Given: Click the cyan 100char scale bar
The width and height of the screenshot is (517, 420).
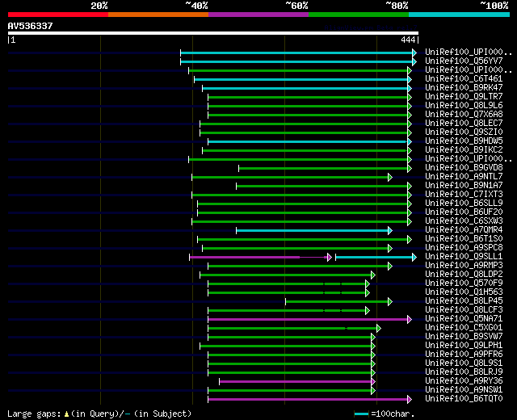Looking at the screenshot, I should tap(361, 414).
